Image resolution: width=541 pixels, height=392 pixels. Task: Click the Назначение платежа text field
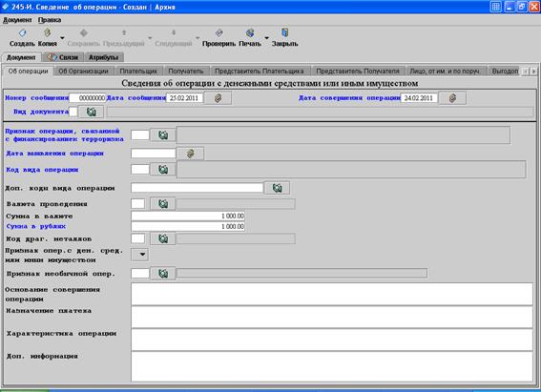click(332, 317)
